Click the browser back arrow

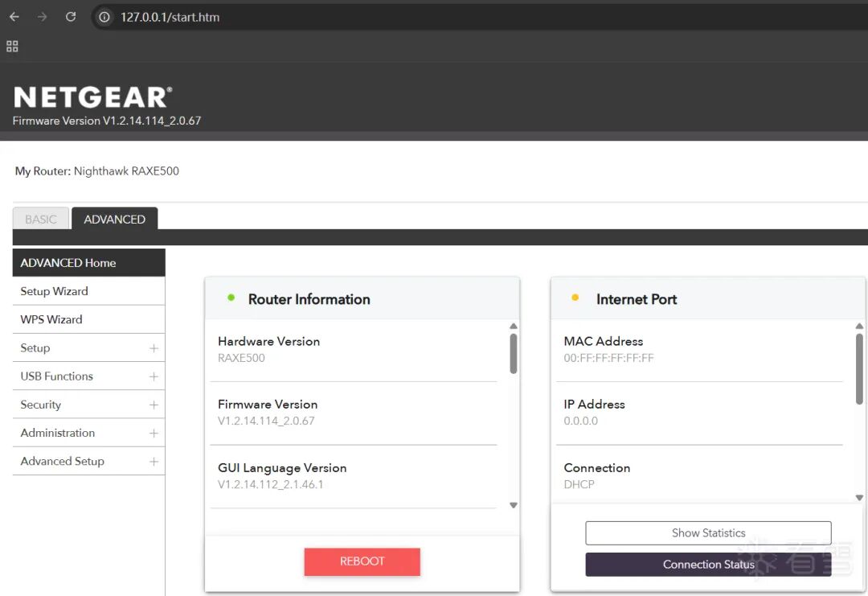point(14,17)
